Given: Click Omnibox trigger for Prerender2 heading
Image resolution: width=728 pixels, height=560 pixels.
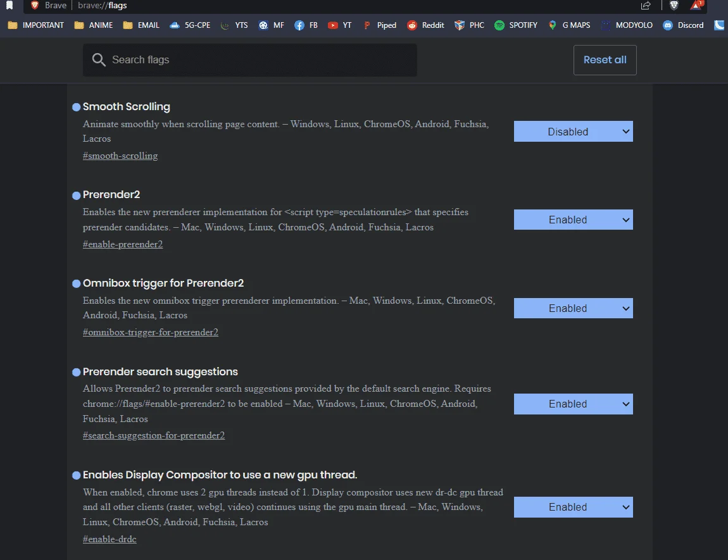Looking at the screenshot, I should click(x=163, y=283).
